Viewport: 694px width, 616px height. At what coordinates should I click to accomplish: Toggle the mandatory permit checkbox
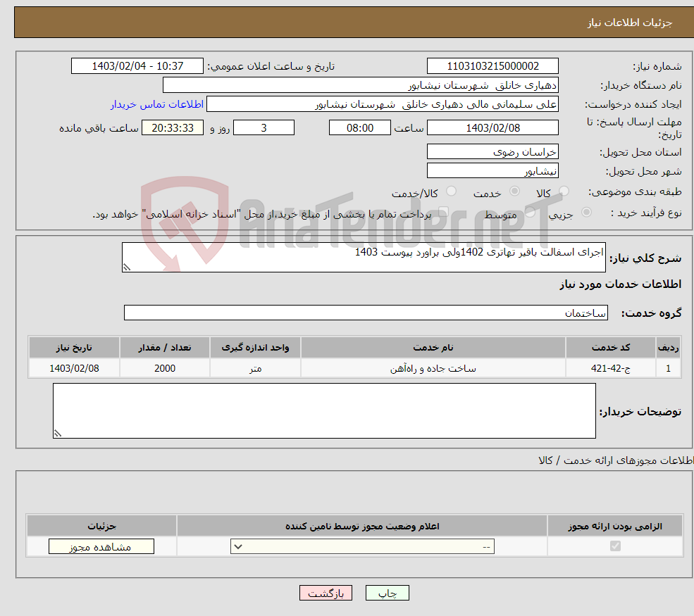(x=615, y=546)
